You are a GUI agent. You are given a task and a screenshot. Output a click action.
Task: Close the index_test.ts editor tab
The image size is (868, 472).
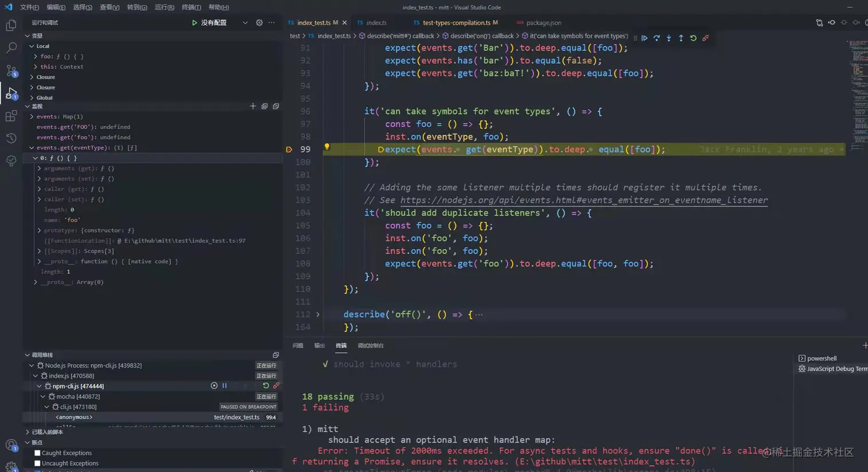pyautogui.click(x=344, y=23)
